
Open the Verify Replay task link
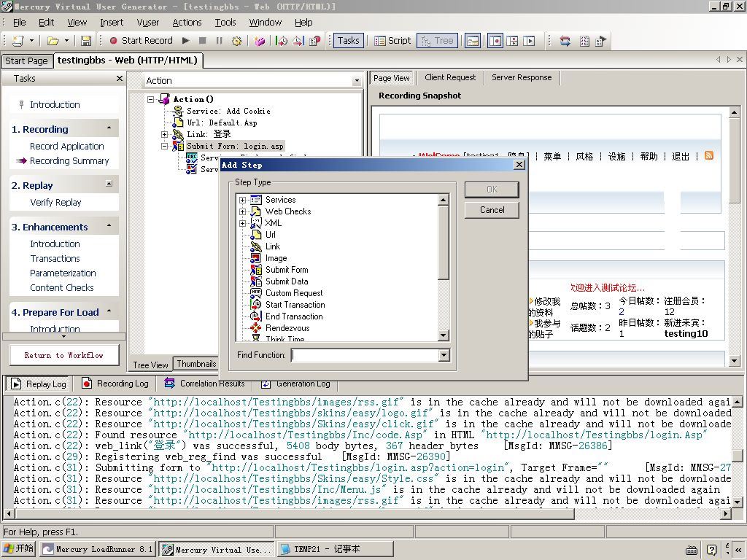pos(55,203)
